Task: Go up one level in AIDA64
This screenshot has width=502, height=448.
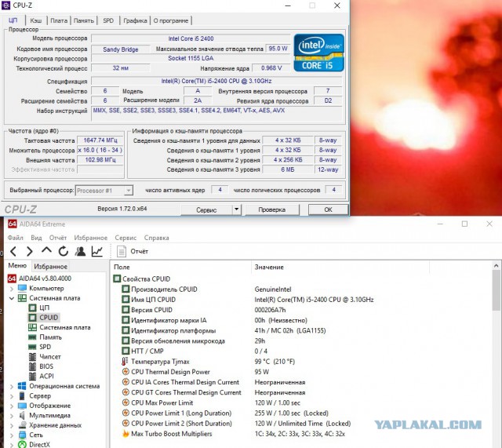Action: point(46,251)
